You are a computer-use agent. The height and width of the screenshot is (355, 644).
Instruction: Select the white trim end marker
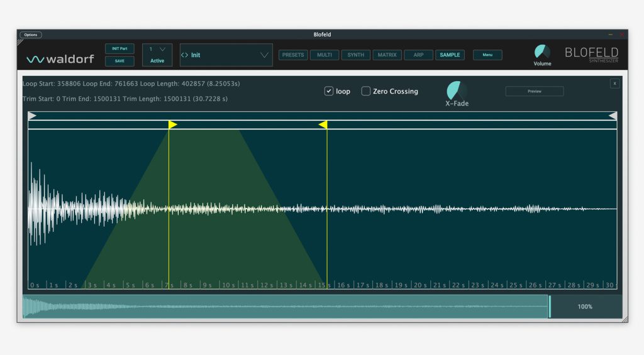612,116
